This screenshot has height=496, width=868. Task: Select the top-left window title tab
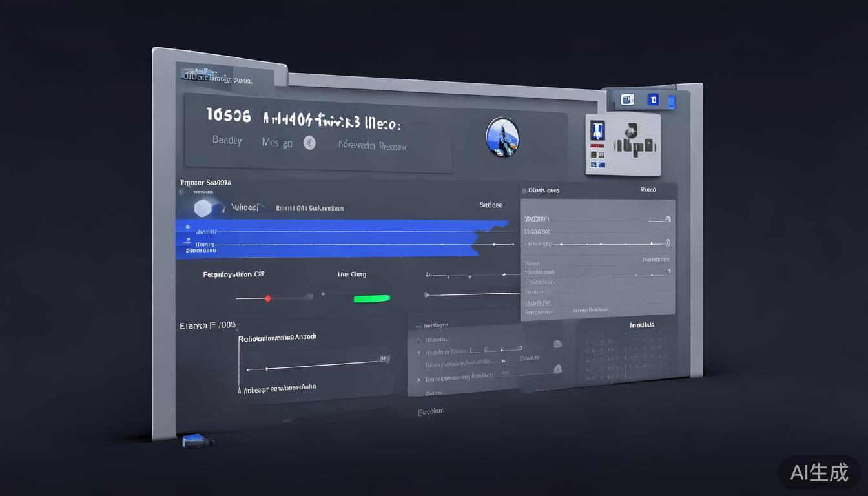[217, 79]
